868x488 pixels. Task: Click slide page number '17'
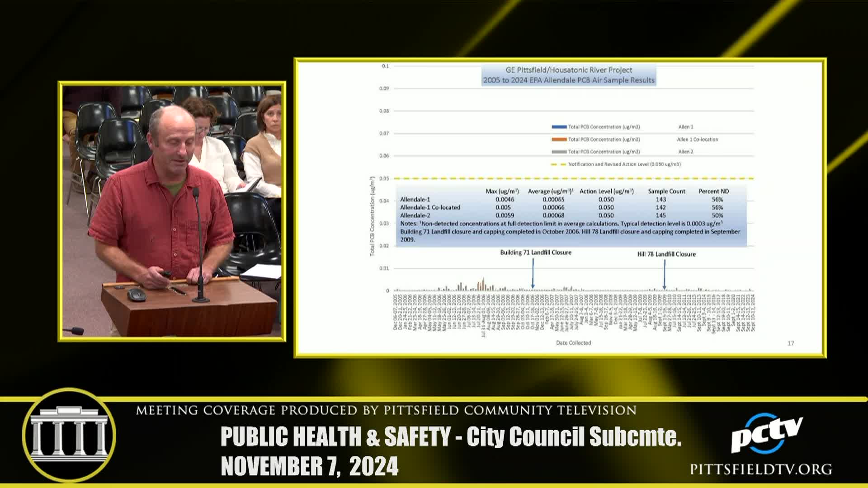pos(791,343)
